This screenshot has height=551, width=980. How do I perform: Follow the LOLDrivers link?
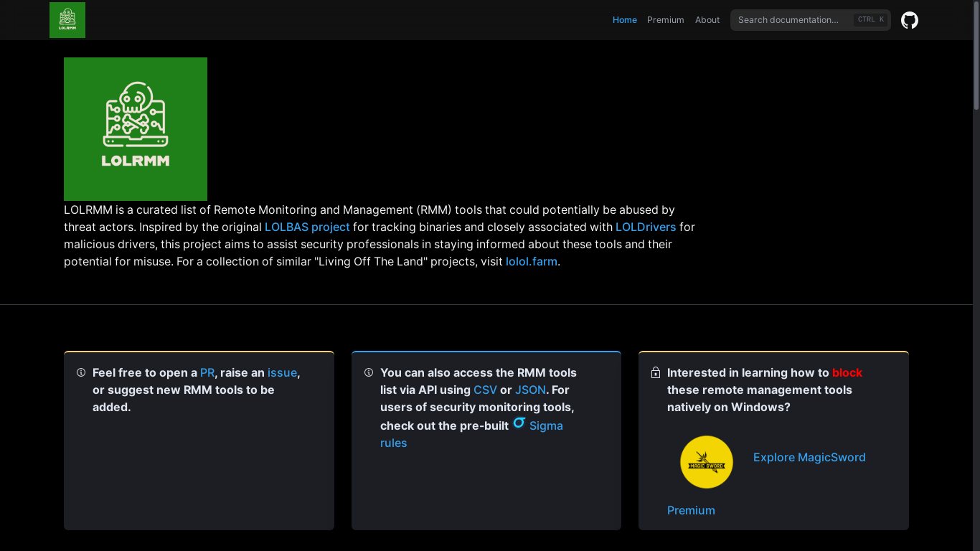coord(646,227)
